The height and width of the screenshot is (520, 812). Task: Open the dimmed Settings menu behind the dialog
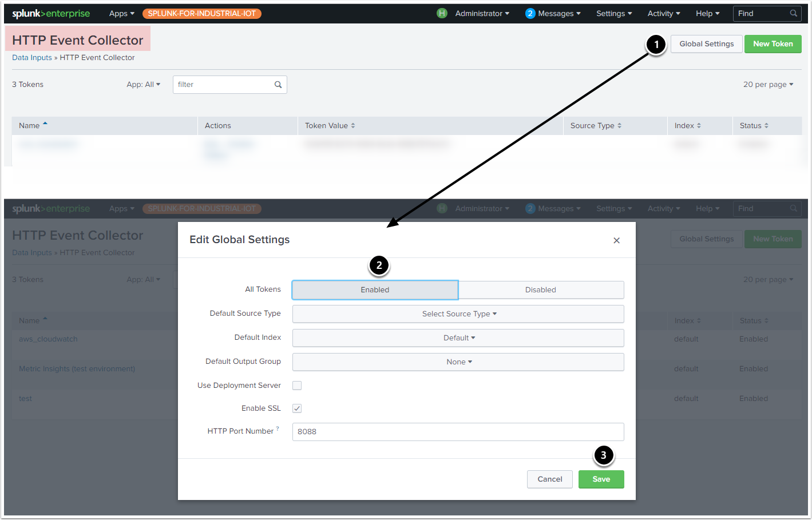tap(614, 209)
